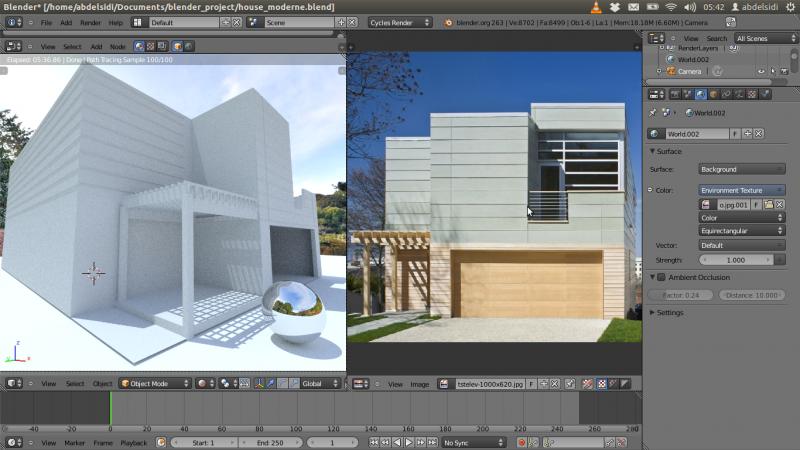Click the VLC tray icon

pyautogui.click(x=596, y=7)
